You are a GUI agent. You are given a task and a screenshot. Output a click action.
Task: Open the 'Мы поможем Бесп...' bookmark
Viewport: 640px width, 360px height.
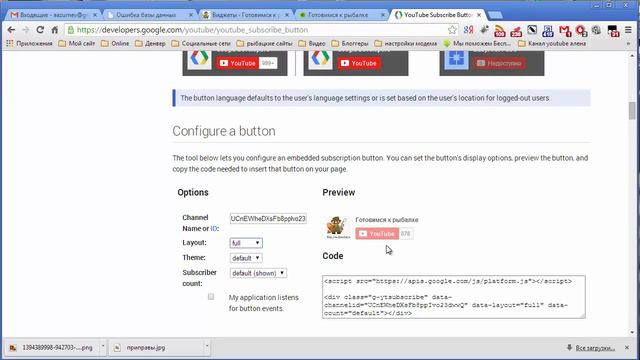click(477, 43)
